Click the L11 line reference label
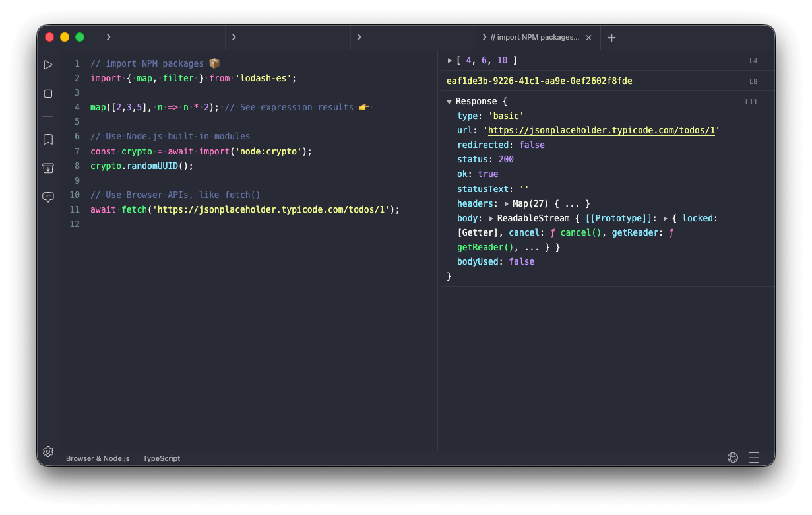Screen dimensions: 812x515 [751, 102]
